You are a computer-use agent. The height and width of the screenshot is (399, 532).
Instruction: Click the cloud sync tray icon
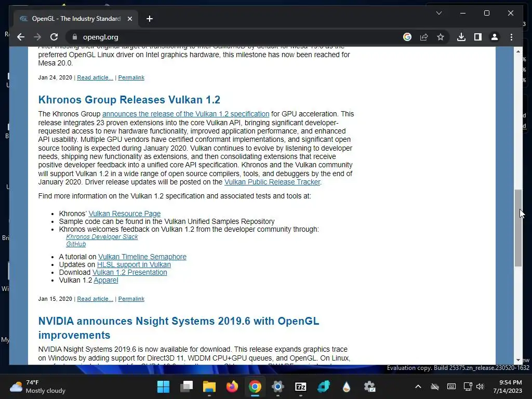coord(435,387)
